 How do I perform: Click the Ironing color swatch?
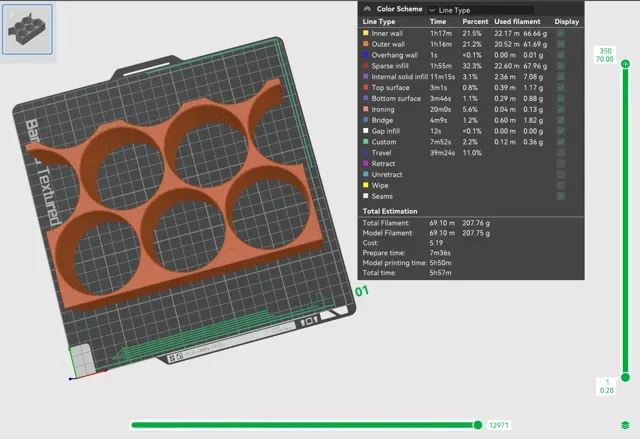point(366,109)
